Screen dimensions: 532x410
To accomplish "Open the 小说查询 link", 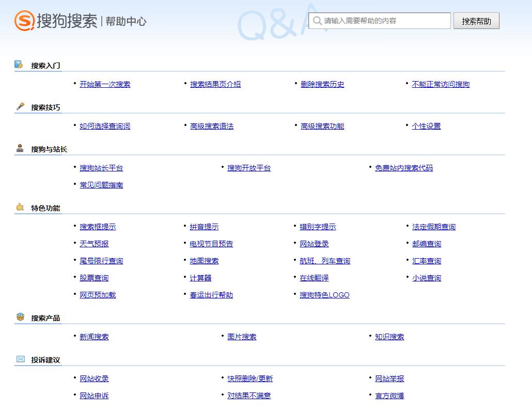I will click(427, 278).
